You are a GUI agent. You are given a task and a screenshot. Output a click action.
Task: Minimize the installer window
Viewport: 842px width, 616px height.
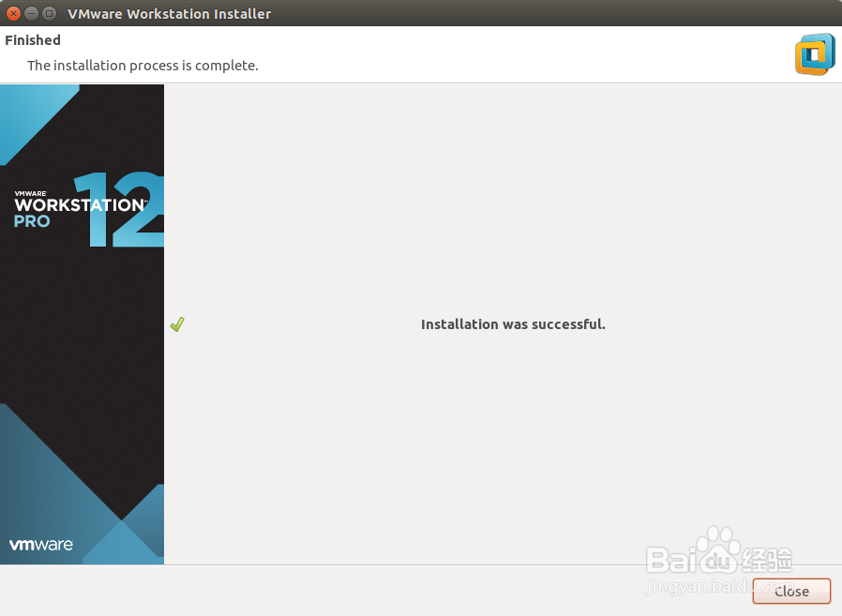[29, 13]
